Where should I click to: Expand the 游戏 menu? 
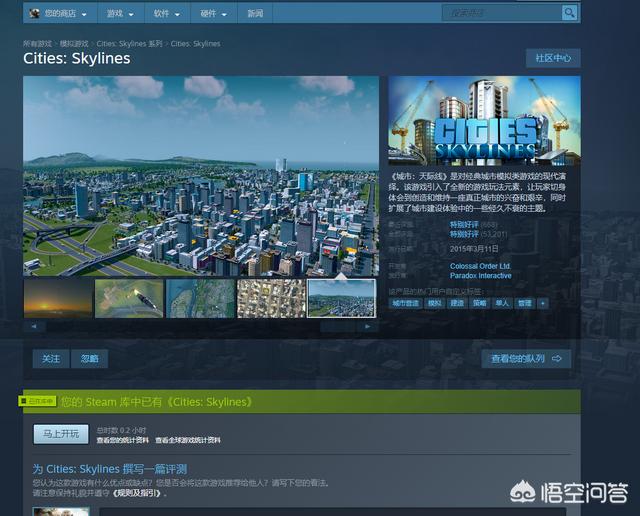tap(120, 13)
